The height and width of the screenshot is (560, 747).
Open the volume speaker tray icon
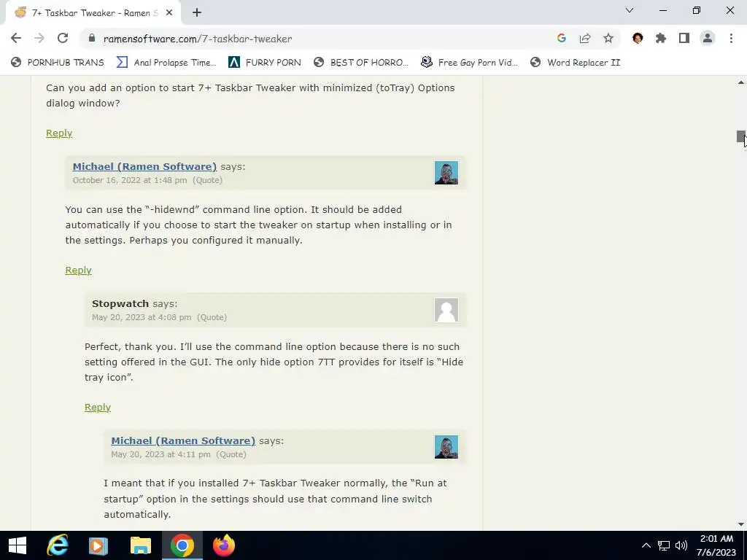click(681, 545)
